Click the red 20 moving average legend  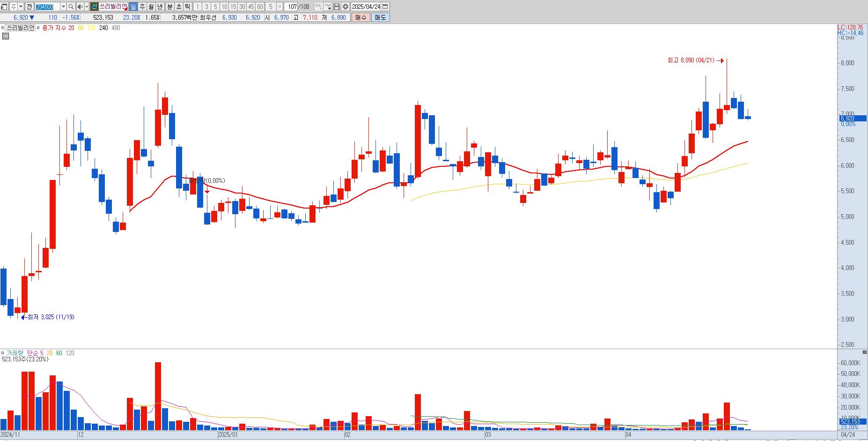[71, 28]
